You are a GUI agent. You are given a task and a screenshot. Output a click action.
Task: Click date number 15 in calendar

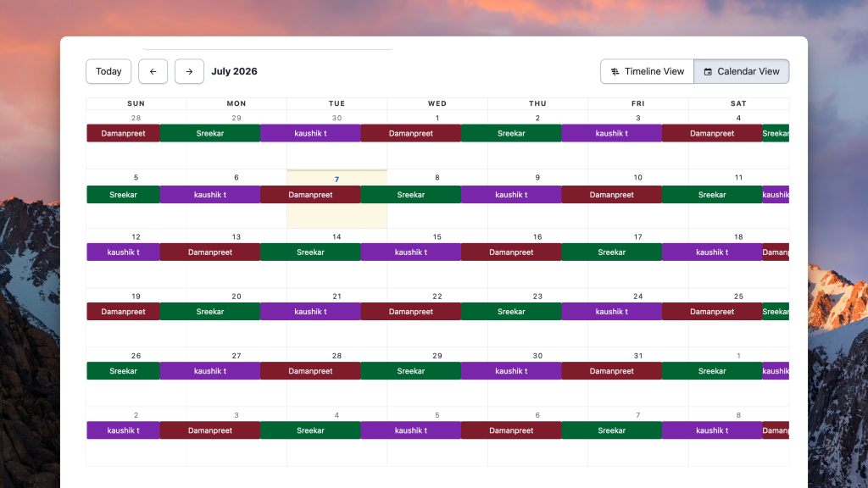pos(437,237)
